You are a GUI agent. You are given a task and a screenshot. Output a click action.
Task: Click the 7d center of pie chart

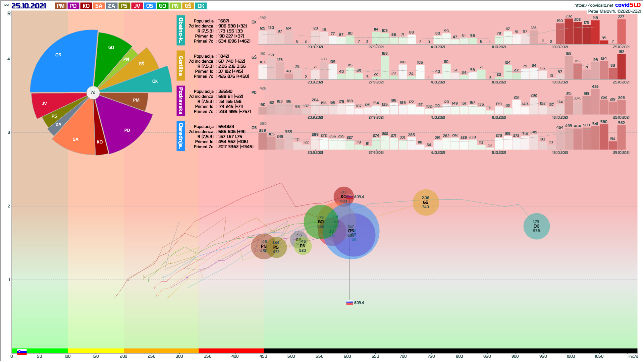[93, 93]
